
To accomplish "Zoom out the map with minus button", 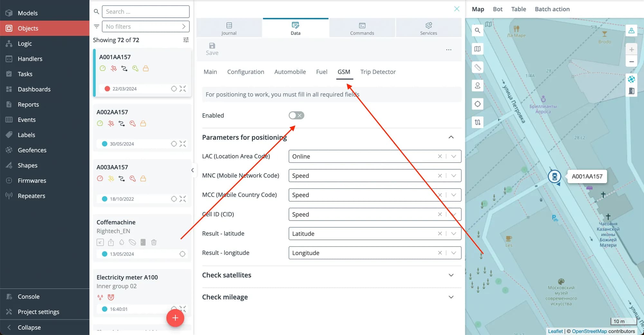I will pos(631,62).
